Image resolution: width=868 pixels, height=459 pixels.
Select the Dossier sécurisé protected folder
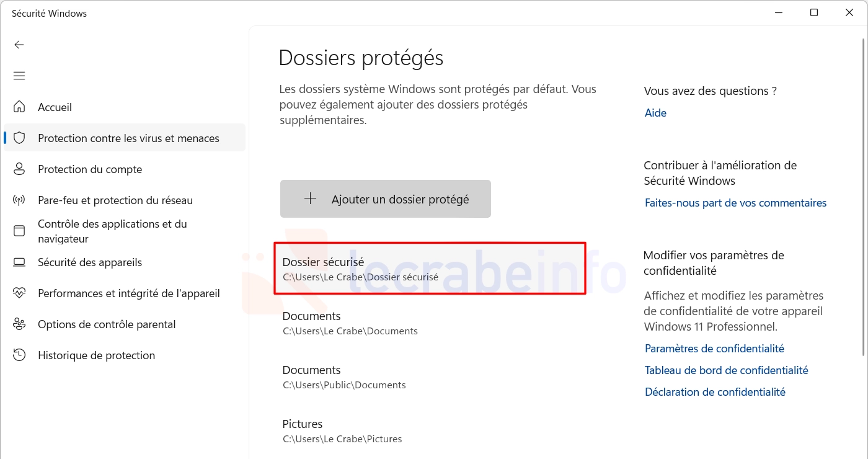pyautogui.click(x=430, y=269)
